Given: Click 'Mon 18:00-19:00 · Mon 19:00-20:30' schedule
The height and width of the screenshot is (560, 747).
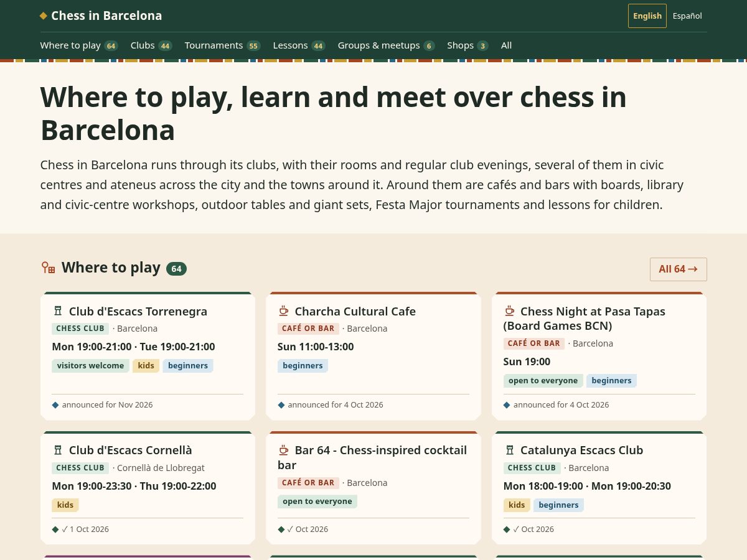Looking at the screenshot, I should point(587,486).
